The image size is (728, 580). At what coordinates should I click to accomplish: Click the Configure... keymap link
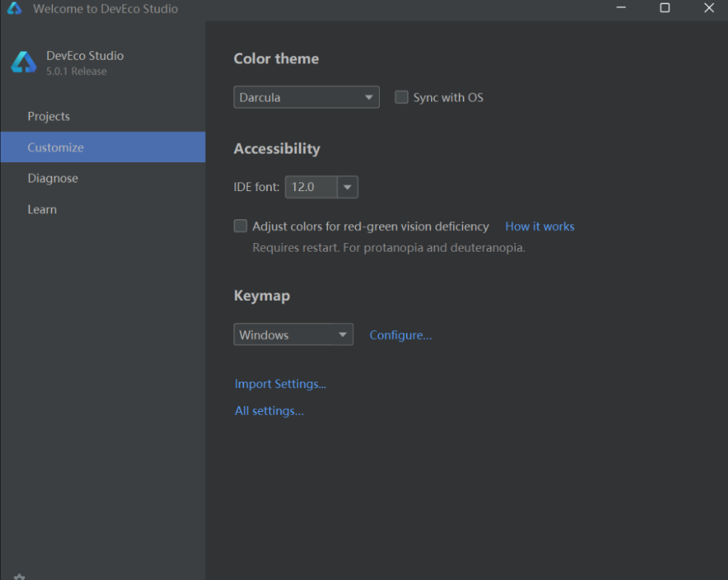click(401, 336)
